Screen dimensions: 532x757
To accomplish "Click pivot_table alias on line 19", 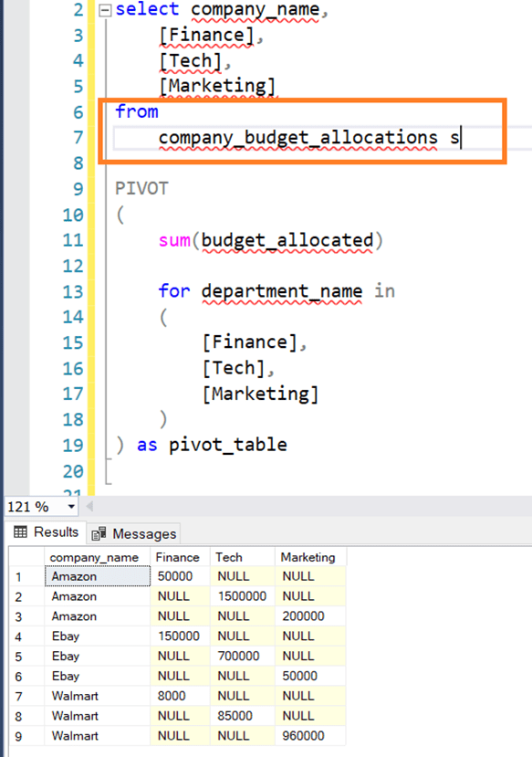I will coord(227,445).
